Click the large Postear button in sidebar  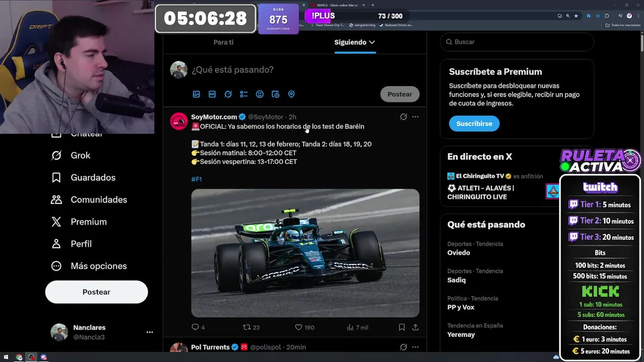point(97,292)
